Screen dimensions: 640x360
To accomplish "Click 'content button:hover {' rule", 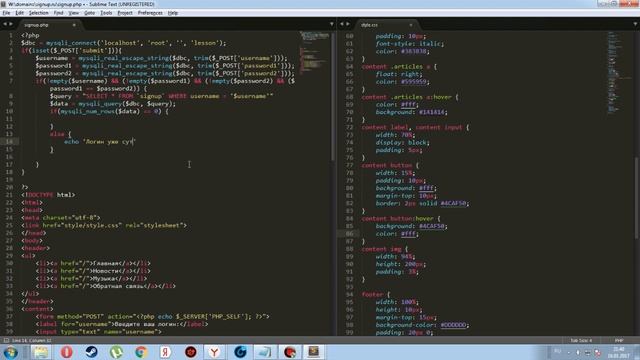I will pos(401,218).
